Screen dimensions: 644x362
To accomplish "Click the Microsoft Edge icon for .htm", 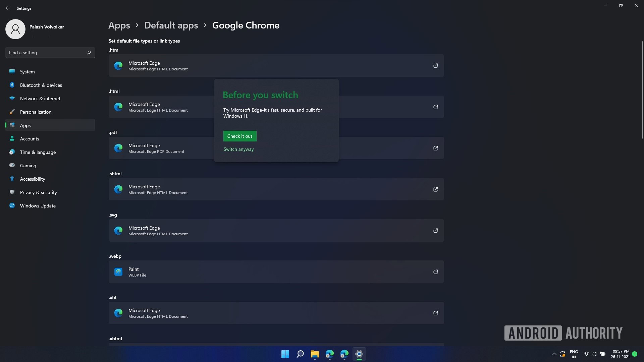I will pos(118,65).
